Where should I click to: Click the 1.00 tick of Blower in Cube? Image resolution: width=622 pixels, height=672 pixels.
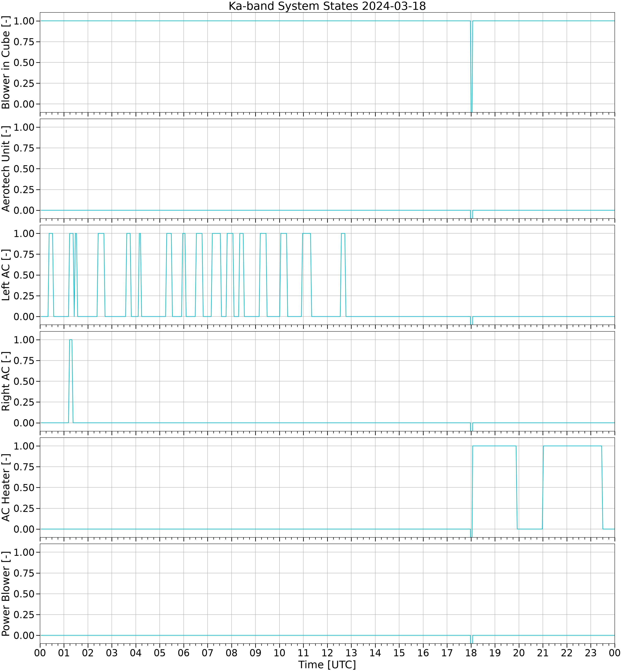[24, 21]
